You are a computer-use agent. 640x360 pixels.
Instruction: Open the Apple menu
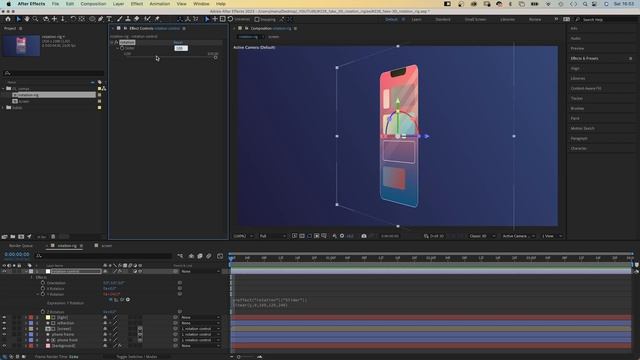pyautogui.click(x=8, y=4)
